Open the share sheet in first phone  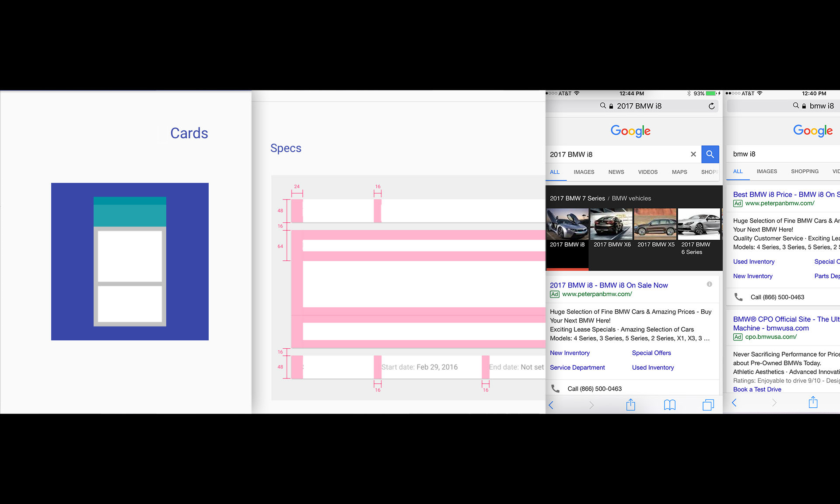(x=630, y=405)
